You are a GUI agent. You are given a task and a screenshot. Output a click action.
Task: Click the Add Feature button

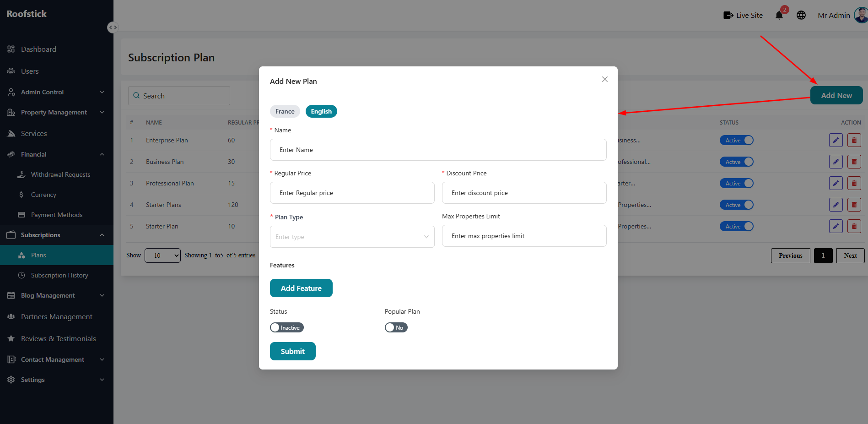(301, 288)
